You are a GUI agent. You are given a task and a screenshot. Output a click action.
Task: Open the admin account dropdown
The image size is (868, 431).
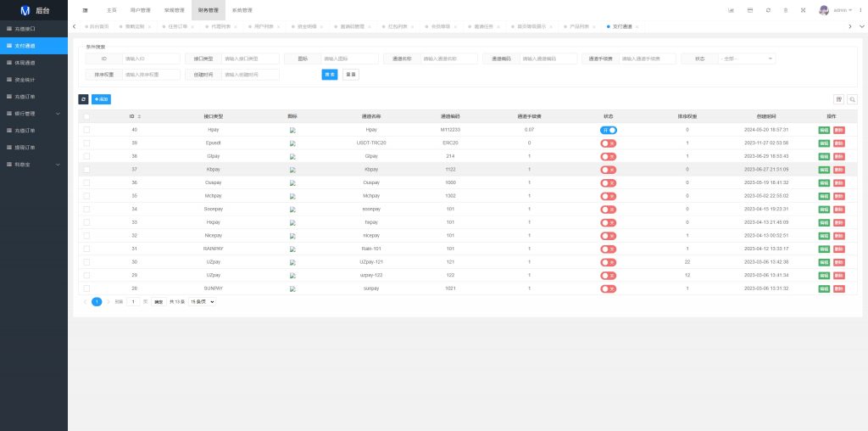pos(843,10)
